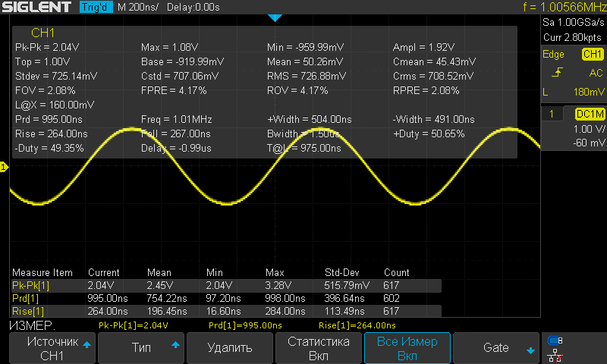Screen dimensions: 607x364
Task: Click the Mean column header in statistics
Action: tap(159, 273)
